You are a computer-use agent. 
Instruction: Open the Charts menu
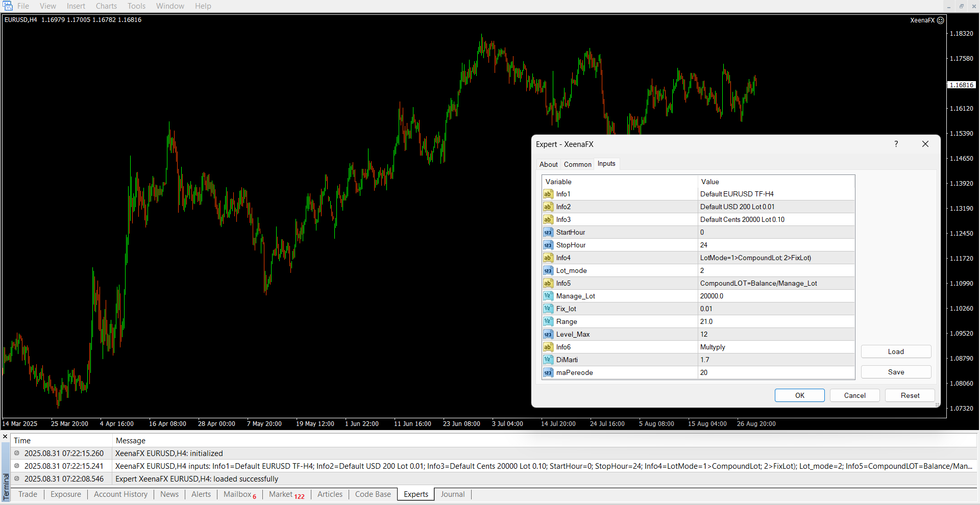point(106,6)
